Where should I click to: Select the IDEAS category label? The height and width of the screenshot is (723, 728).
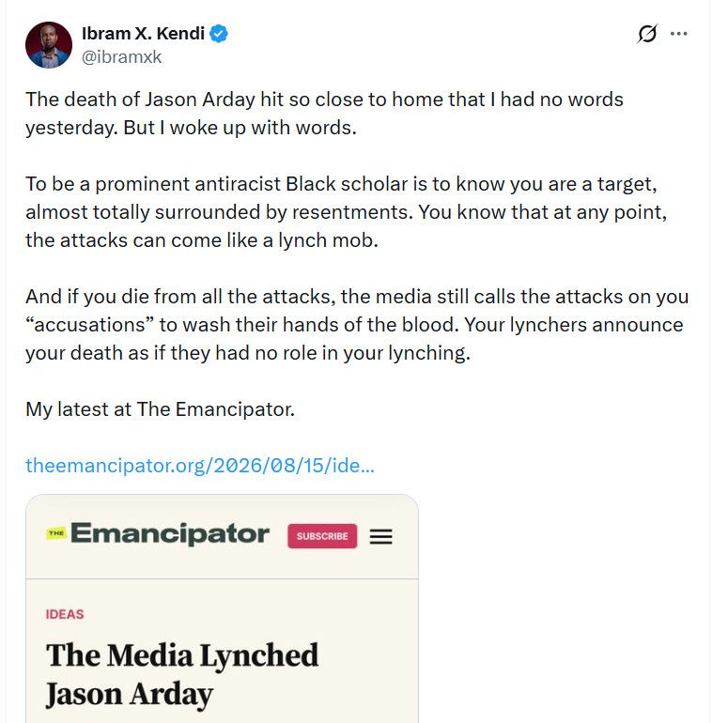click(x=65, y=614)
